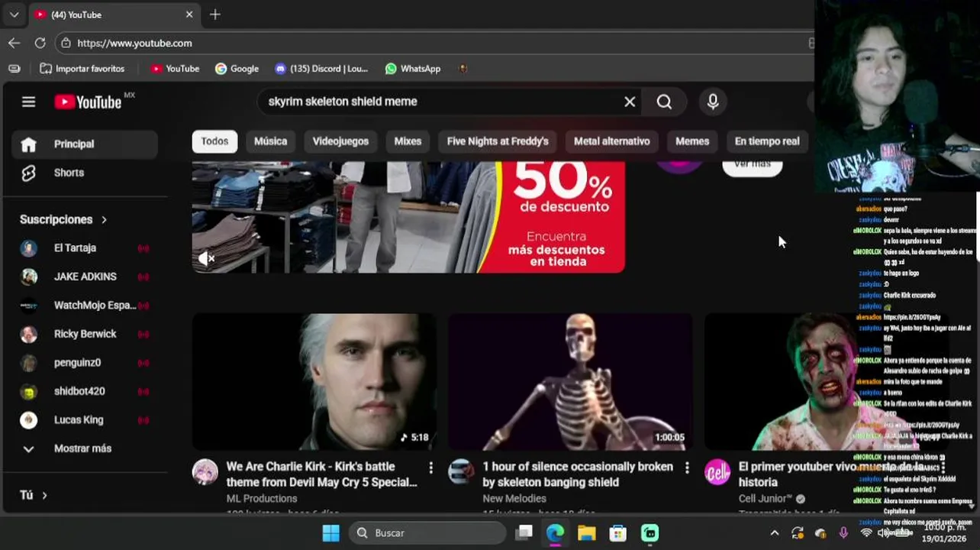Open Lucas King subscription
The height and width of the screenshot is (550, 980).
click(x=84, y=420)
